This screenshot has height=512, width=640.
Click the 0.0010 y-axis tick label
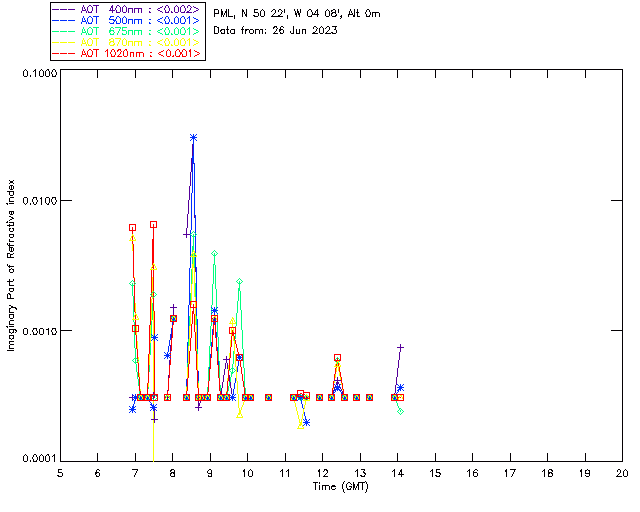pyautogui.click(x=39, y=331)
